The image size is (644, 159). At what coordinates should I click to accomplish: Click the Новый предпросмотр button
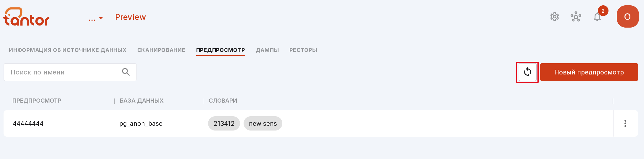[x=589, y=72]
